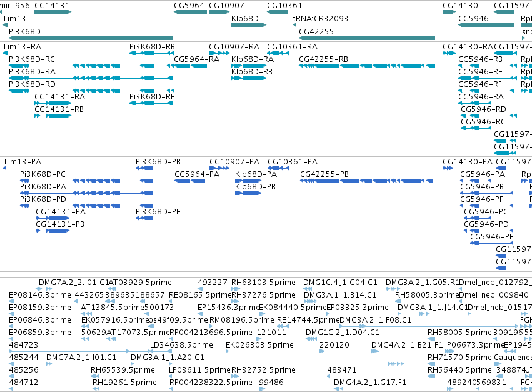Viewport: 532px width, 392px height.
Task: Open the CG10361-RA transcript label
Action: pos(293,47)
